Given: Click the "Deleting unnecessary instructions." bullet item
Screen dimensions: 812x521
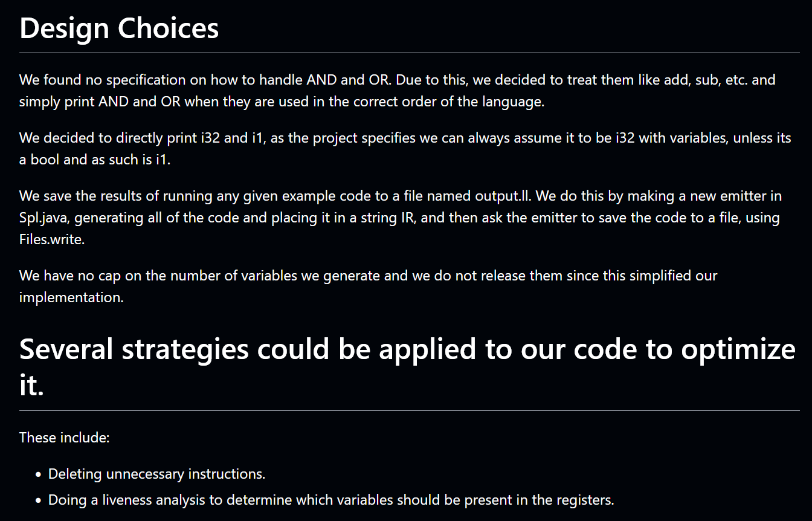Looking at the screenshot, I should [156, 474].
